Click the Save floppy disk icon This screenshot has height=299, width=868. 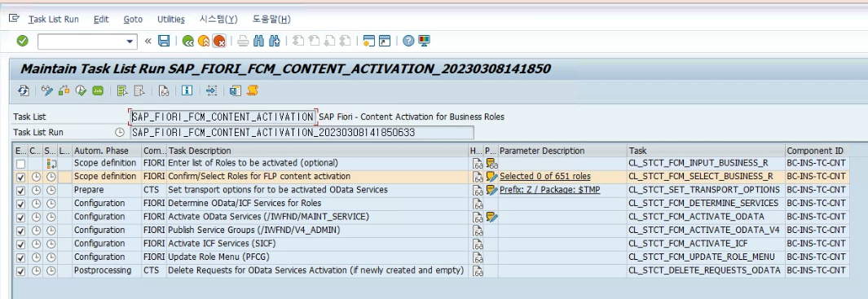click(164, 41)
